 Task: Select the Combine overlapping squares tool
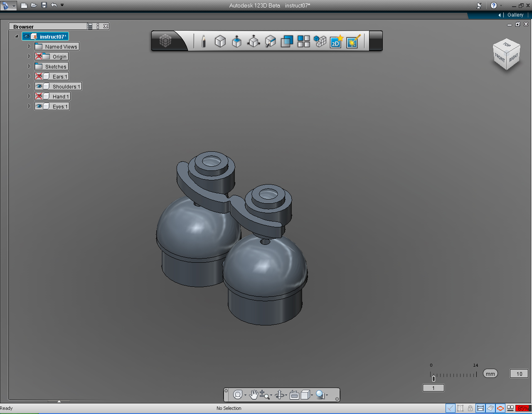[287, 41]
